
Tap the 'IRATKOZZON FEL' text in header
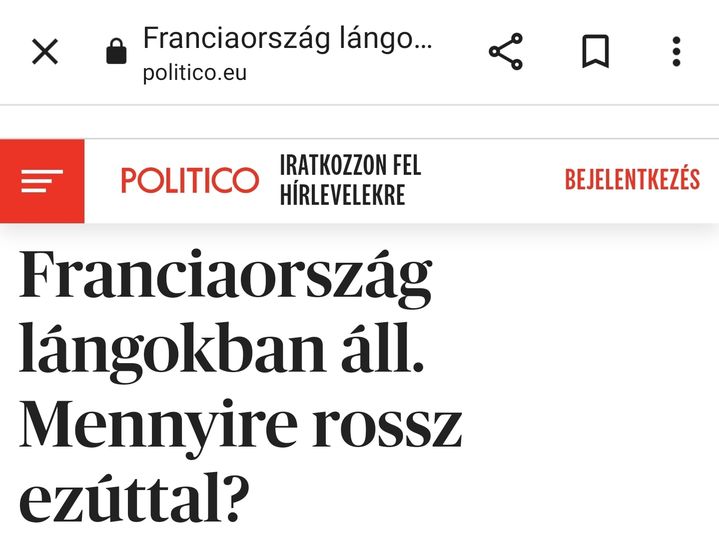point(349,166)
